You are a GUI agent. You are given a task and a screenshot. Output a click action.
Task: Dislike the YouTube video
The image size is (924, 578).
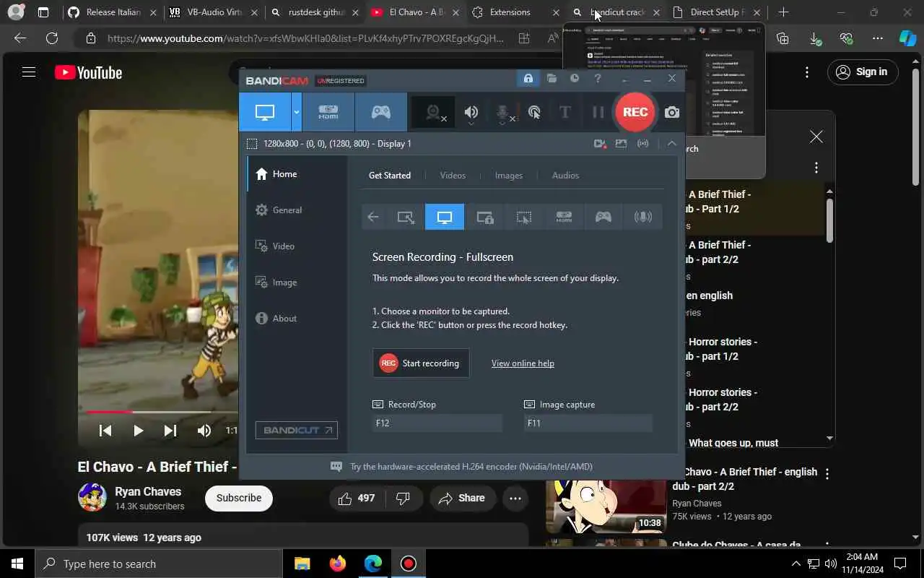tap(404, 498)
